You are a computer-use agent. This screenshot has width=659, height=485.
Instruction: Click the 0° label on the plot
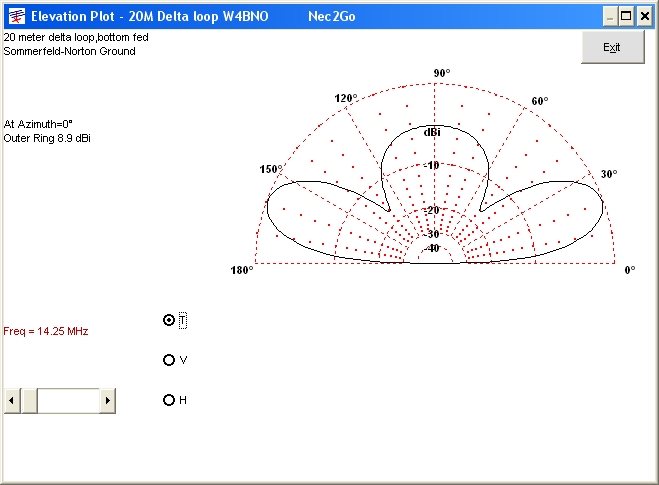click(630, 270)
